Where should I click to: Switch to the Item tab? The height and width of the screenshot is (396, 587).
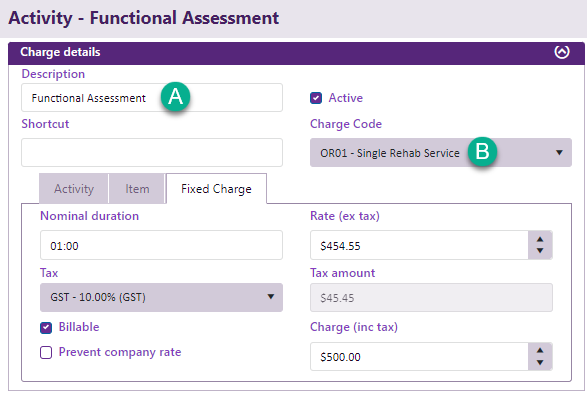click(137, 189)
